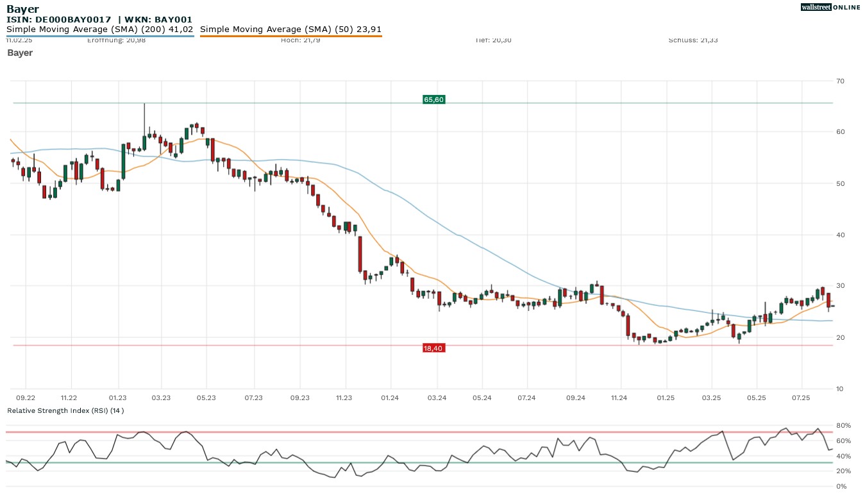Click the RSI axis label 60%
Viewport: 865px width, 504px height.
(x=843, y=441)
